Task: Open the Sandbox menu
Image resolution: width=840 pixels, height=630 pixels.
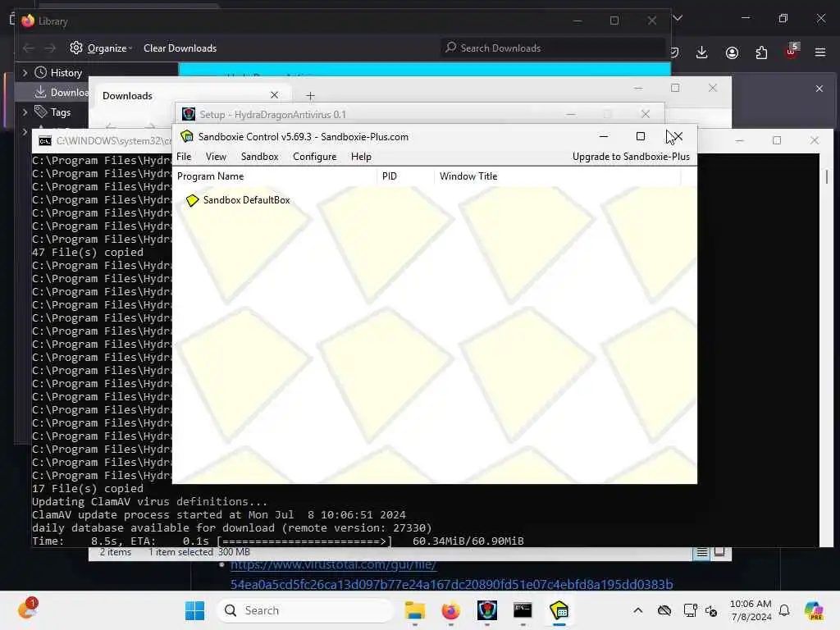Action: (x=259, y=157)
